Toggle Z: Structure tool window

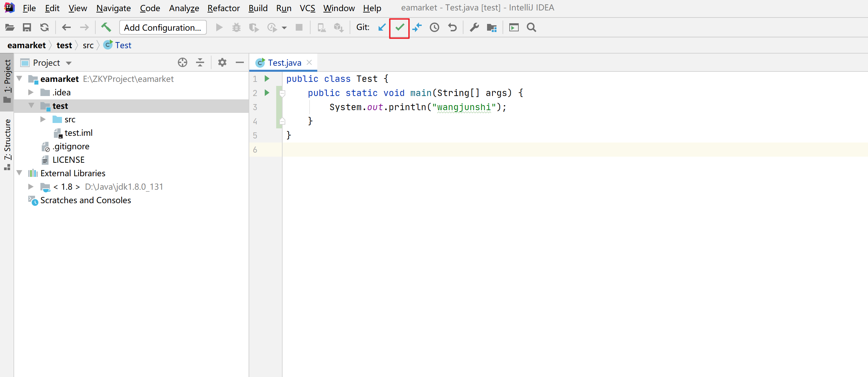point(7,144)
